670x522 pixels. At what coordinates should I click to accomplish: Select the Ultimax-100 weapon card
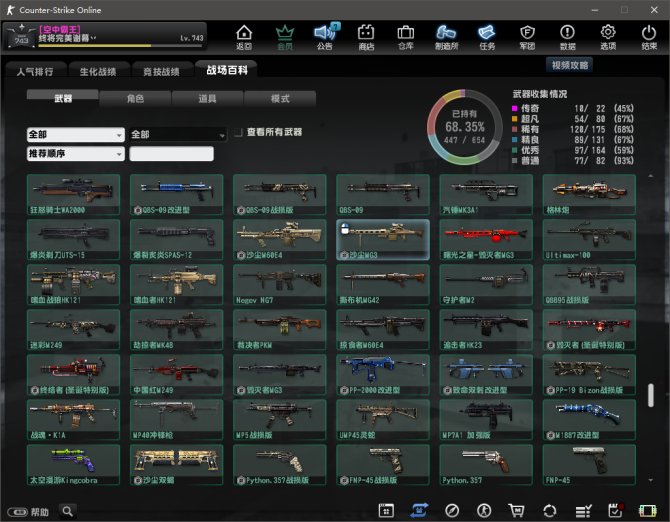[589, 240]
